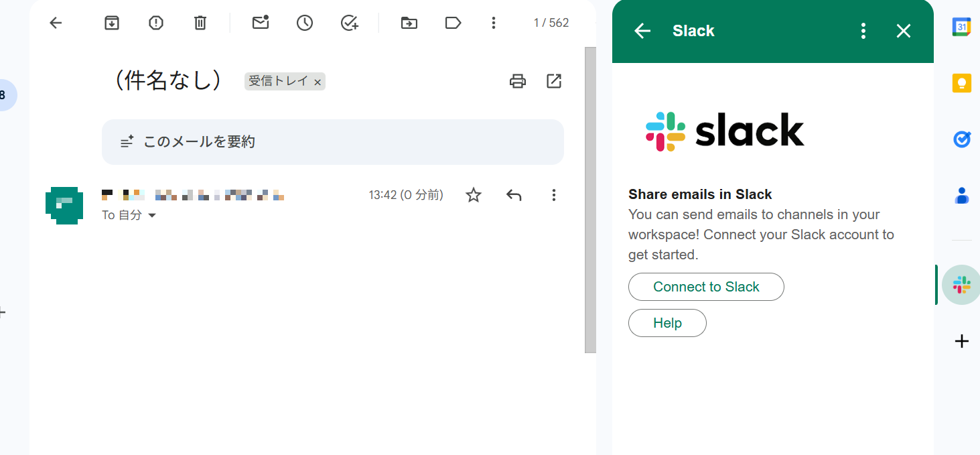Remove the 受信トレイ label from the email
Image resolution: width=980 pixels, height=455 pixels.
pos(318,80)
